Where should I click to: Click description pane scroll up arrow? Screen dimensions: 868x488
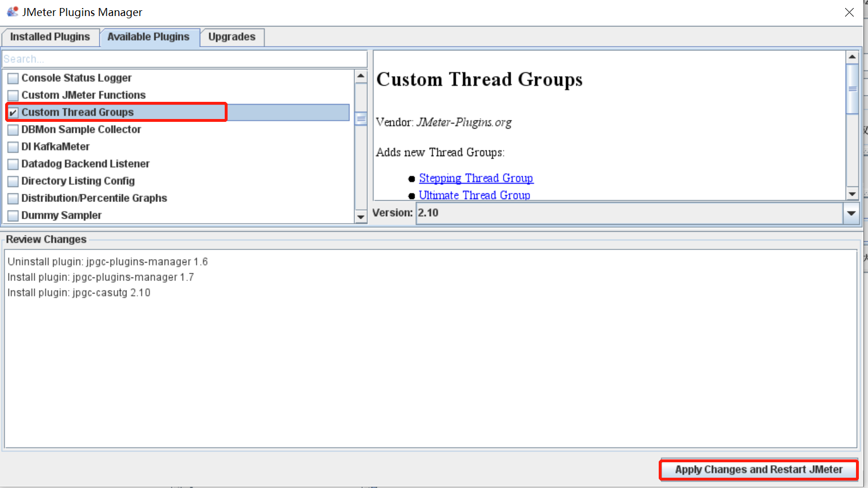(852, 57)
